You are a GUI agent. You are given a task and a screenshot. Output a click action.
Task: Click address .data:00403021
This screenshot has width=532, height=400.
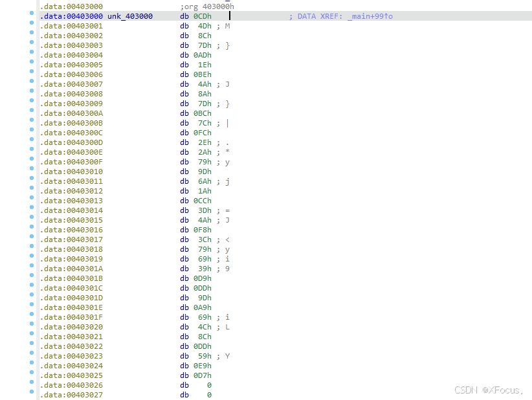pyautogui.click(x=71, y=337)
